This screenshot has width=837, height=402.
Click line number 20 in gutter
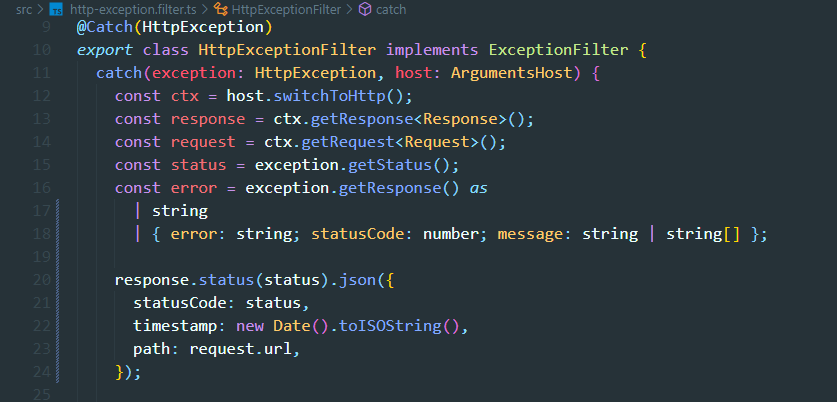42,280
